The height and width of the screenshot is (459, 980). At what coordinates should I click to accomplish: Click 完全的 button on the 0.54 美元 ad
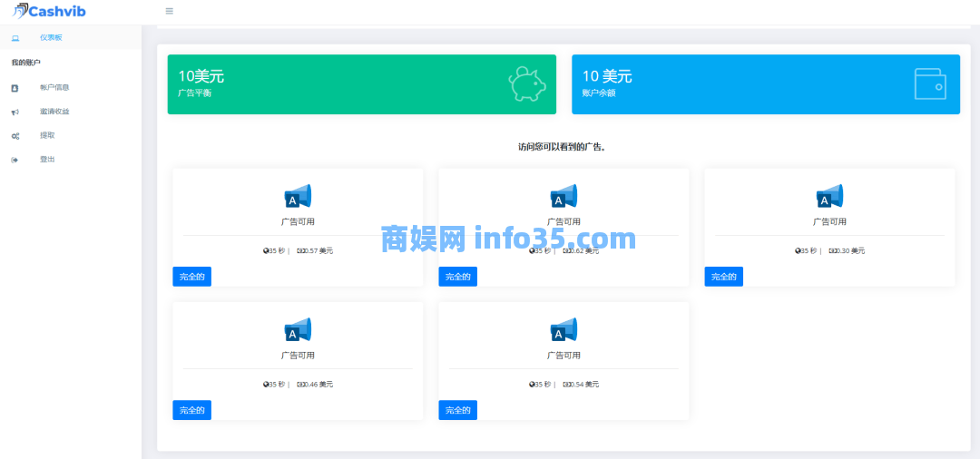pos(457,410)
